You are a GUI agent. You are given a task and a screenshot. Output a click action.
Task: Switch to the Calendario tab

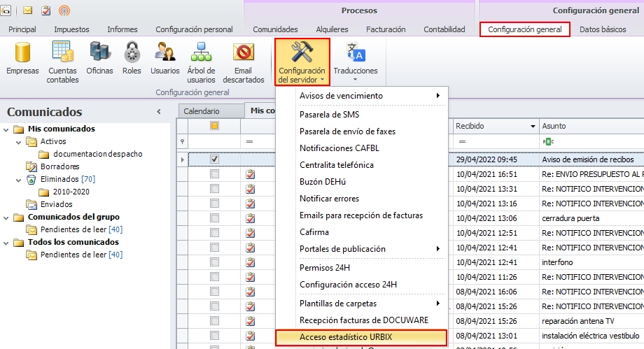coord(202,111)
